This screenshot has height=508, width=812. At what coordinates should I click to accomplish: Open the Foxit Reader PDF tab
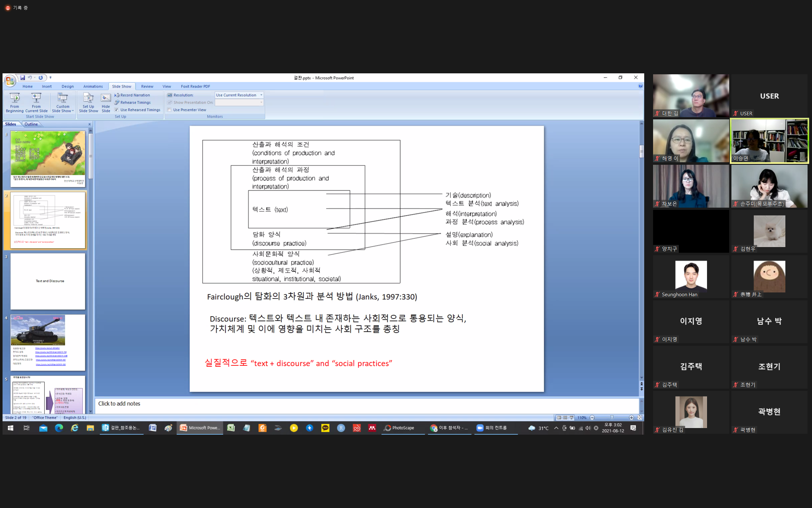pos(195,86)
